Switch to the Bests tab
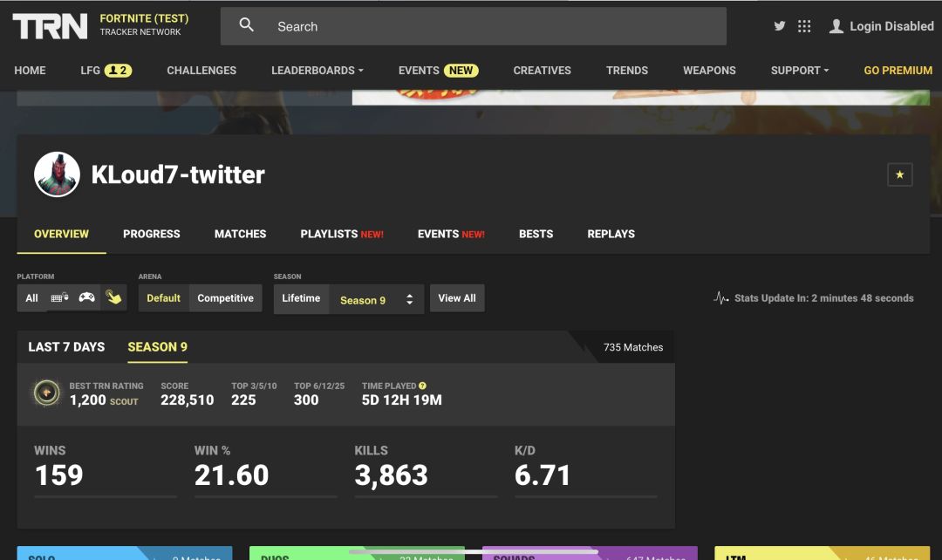The height and width of the screenshot is (560, 942). 536,234
